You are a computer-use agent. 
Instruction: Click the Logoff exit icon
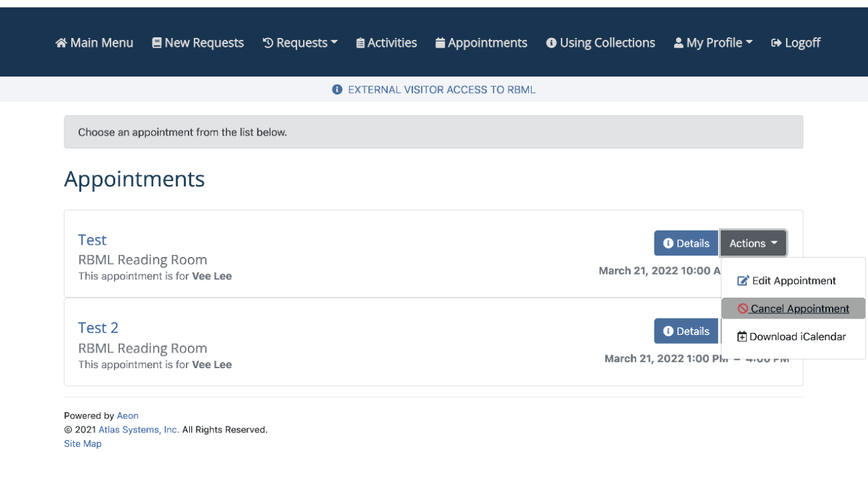pyautogui.click(x=776, y=43)
